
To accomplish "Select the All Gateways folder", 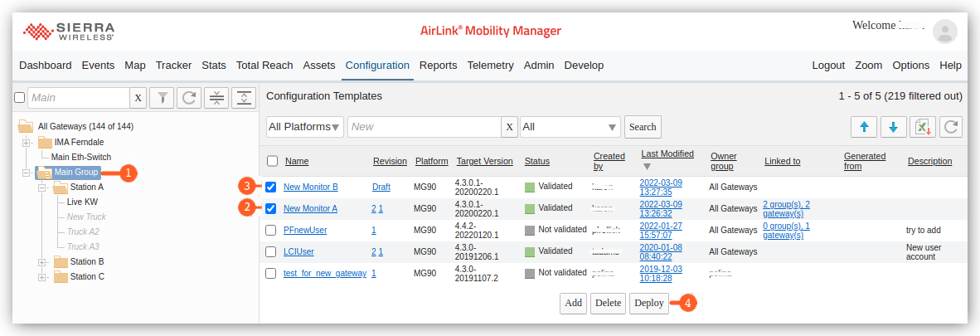I will [x=85, y=126].
